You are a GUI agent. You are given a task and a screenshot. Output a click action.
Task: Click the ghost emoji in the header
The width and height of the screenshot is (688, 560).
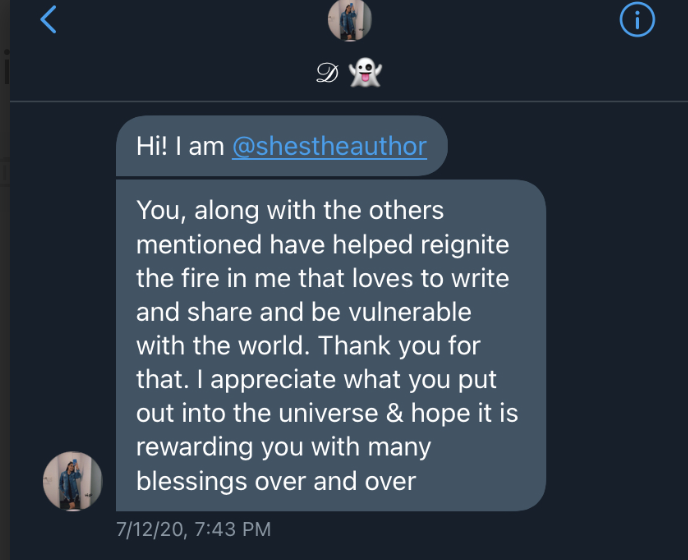click(x=365, y=73)
